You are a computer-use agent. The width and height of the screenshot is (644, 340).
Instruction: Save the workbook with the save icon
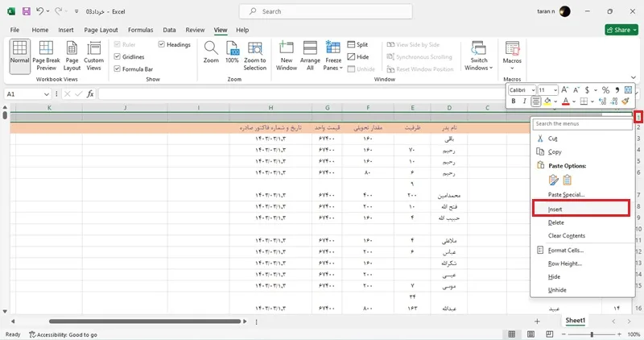coord(27,11)
